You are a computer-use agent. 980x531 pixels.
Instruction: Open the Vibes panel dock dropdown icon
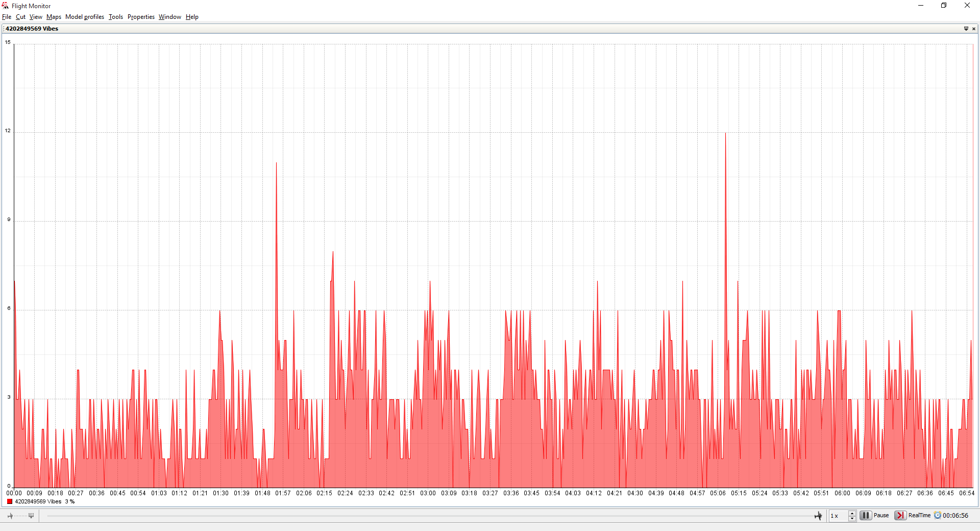coord(966,29)
